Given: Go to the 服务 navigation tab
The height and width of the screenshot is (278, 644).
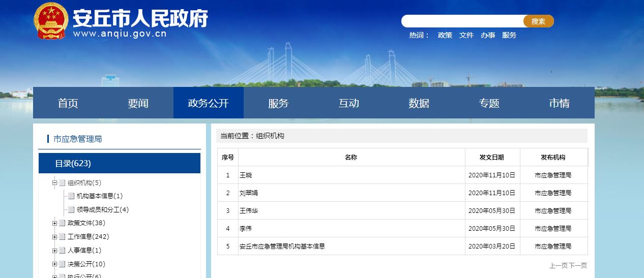Looking at the screenshot, I should click(279, 103).
